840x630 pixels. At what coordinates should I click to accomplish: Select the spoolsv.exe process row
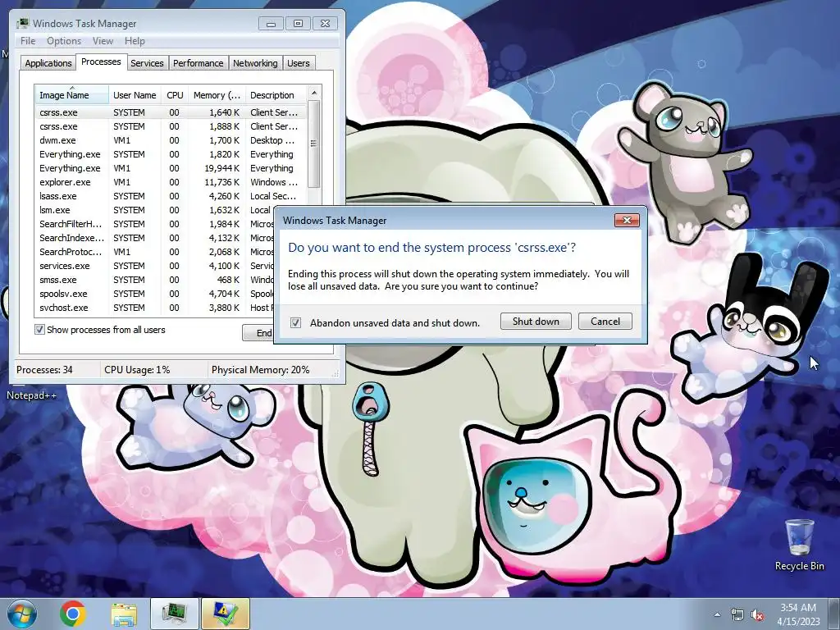(x=154, y=294)
